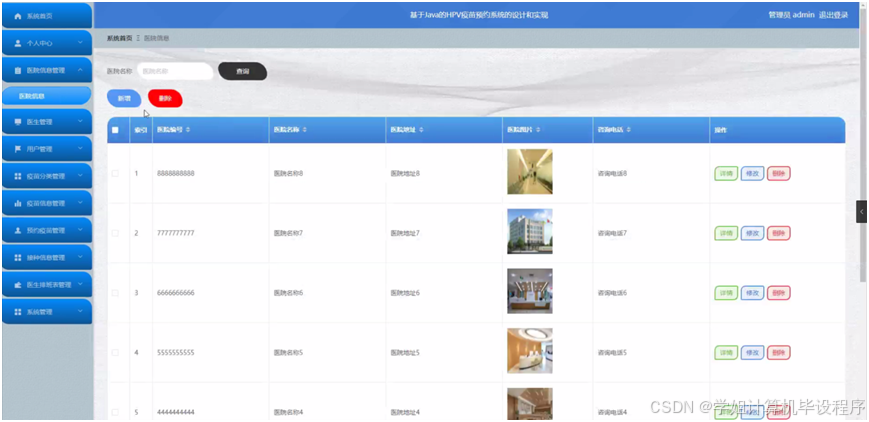Open the hospital image thumbnail in row 2
This screenshot has width=869, height=422.
pos(530,231)
